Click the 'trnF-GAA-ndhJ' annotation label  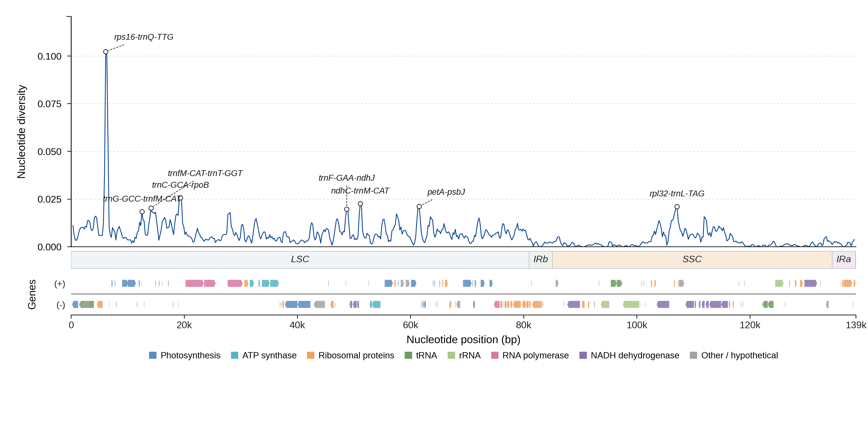pos(347,178)
